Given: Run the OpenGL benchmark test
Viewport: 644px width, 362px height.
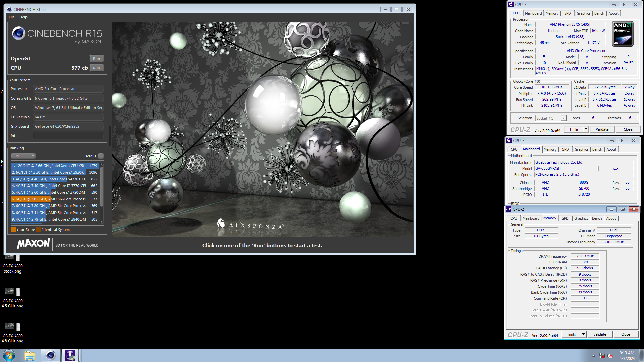Looking at the screenshot, I should click(97, 59).
